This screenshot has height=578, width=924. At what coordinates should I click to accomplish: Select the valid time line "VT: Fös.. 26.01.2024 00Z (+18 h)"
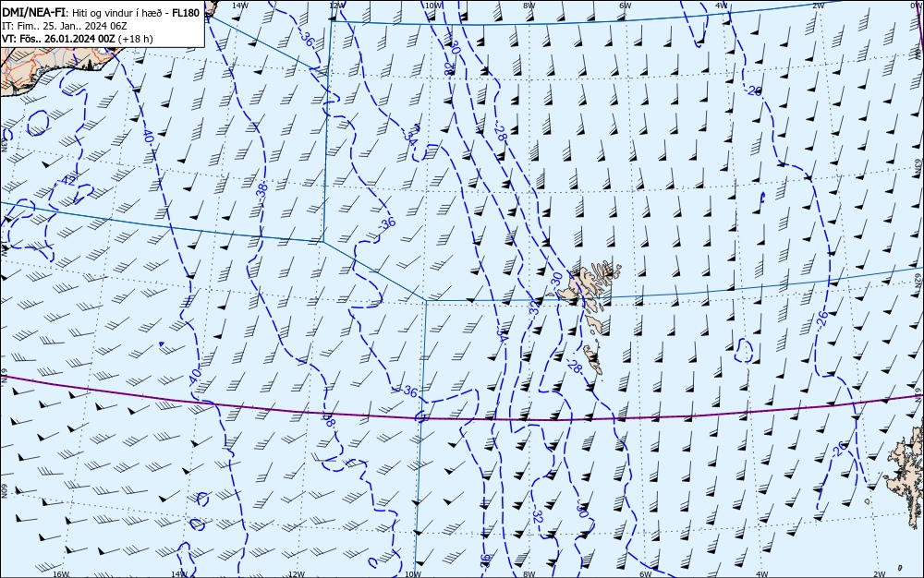tap(78, 39)
